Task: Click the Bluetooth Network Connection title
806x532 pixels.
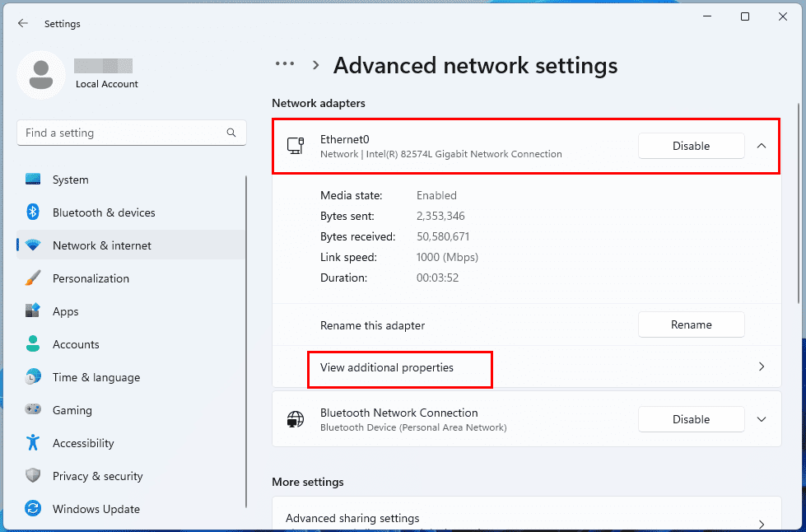Action: (x=399, y=413)
